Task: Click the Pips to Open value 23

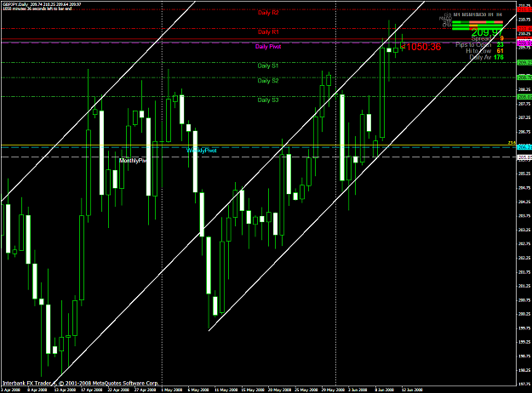Action: tap(501, 45)
